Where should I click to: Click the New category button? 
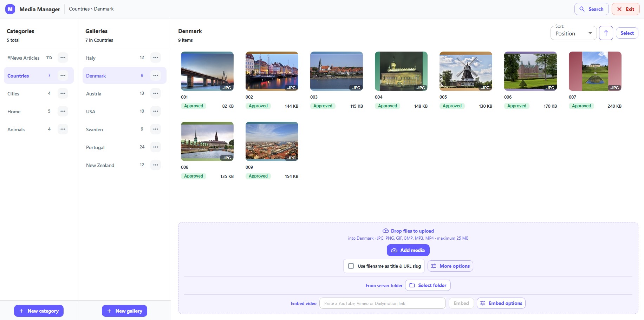(x=39, y=311)
